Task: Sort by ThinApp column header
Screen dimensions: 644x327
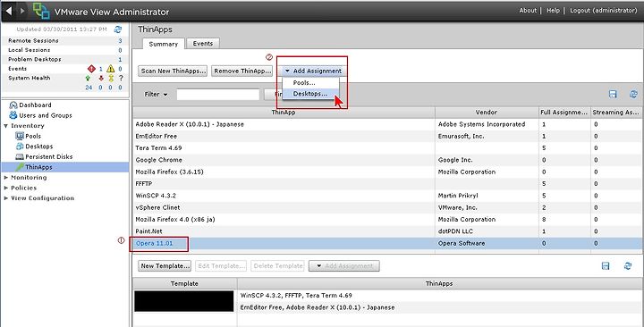Action: (x=284, y=112)
